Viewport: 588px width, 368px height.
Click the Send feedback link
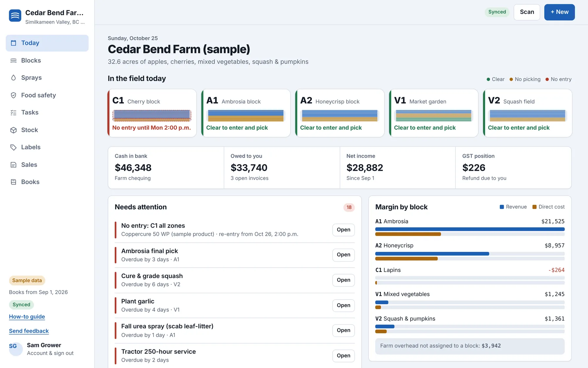coord(29,331)
